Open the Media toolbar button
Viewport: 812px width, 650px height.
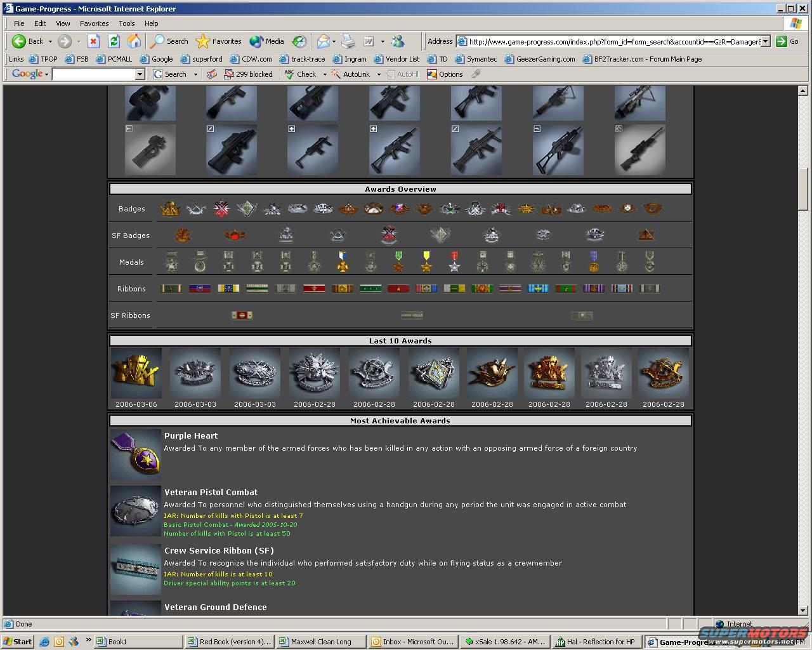[x=267, y=41]
